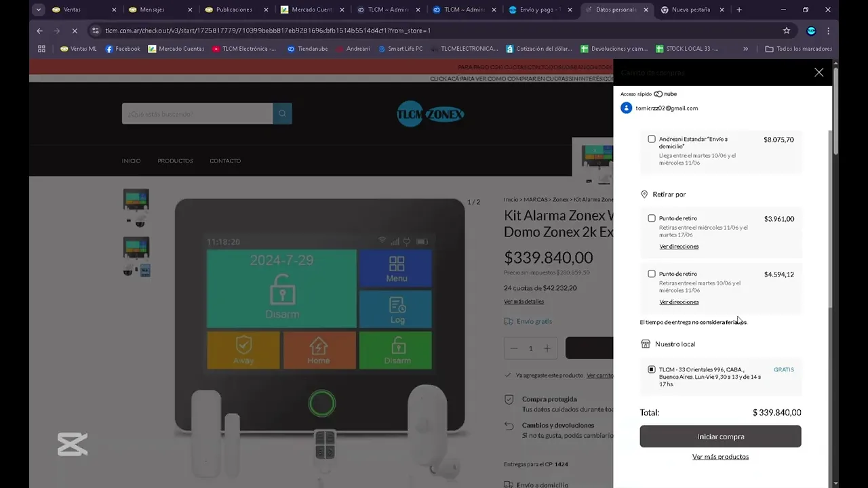View site information icon in address bar

96,30
